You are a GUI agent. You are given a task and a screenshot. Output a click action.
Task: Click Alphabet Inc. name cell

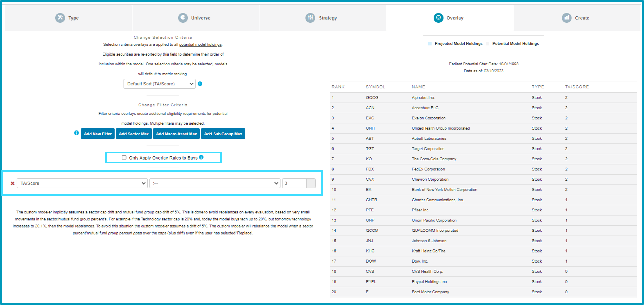pos(423,98)
